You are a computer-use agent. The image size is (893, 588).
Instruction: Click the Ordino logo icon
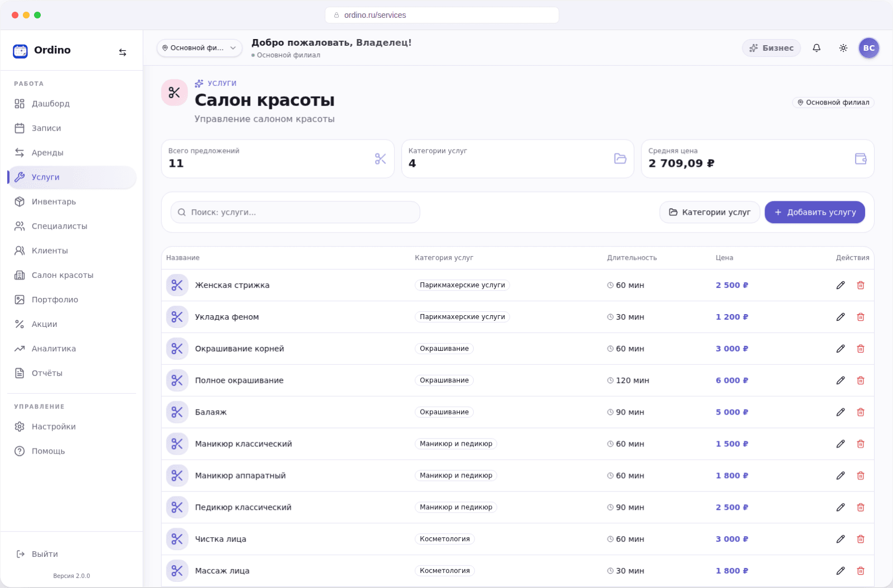tap(20, 51)
